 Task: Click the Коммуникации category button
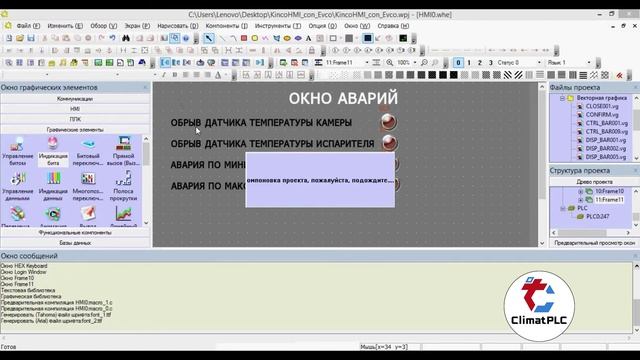pos(75,99)
